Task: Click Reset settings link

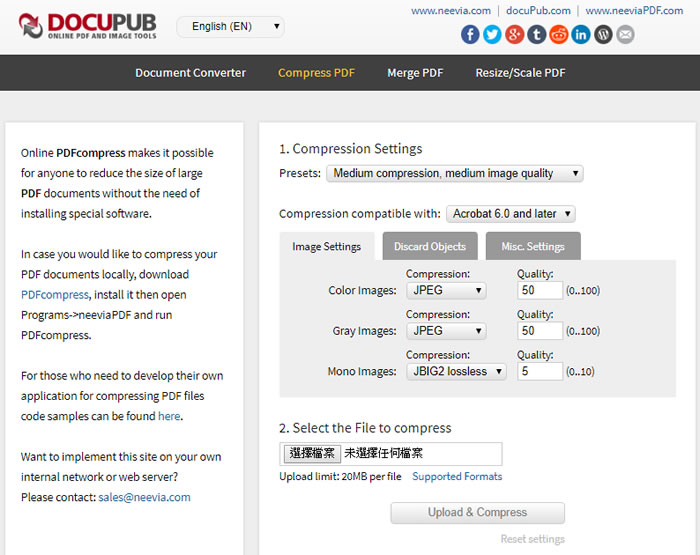Action: [x=533, y=539]
